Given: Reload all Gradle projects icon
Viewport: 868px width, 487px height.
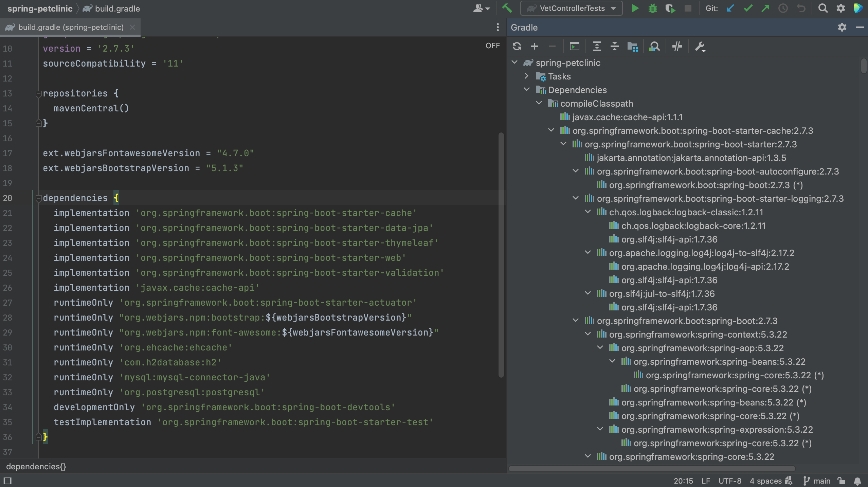Looking at the screenshot, I should (517, 46).
